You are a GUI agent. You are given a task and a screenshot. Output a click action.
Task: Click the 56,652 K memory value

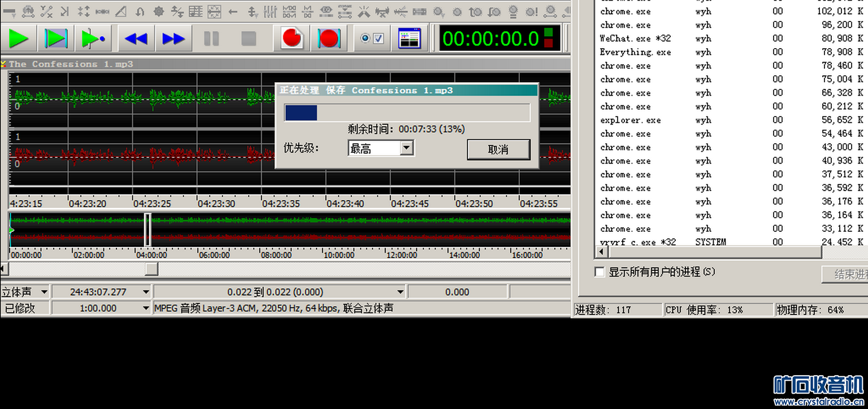click(843, 120)
